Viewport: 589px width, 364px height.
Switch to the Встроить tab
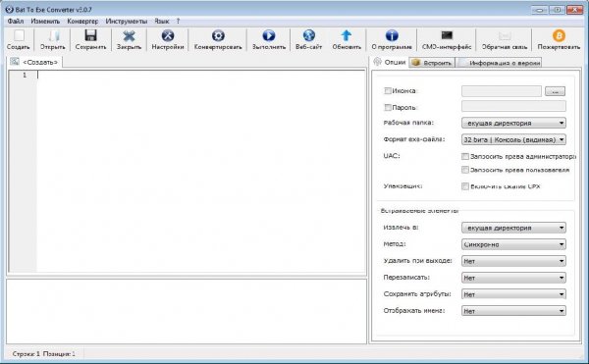click(x=432, y=63)
